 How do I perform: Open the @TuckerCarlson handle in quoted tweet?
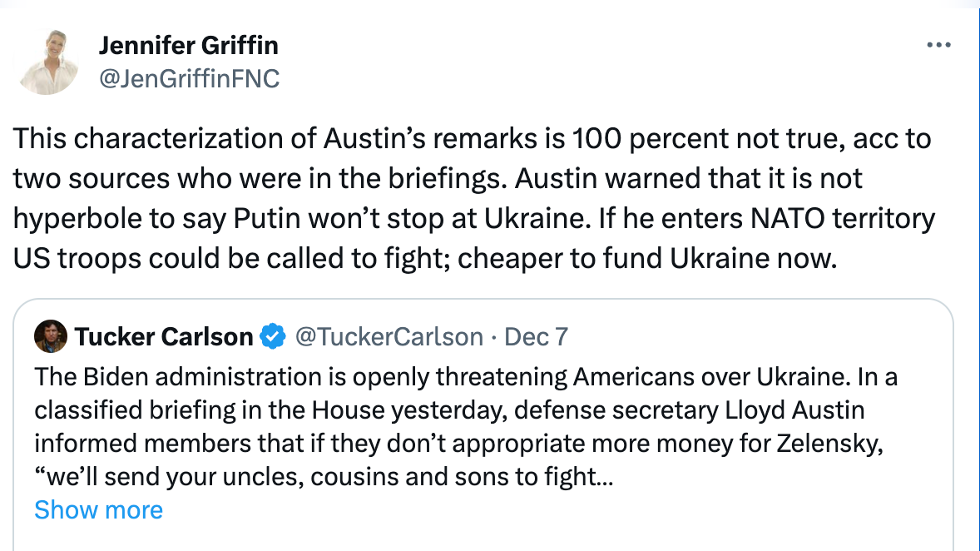[389, 336]
